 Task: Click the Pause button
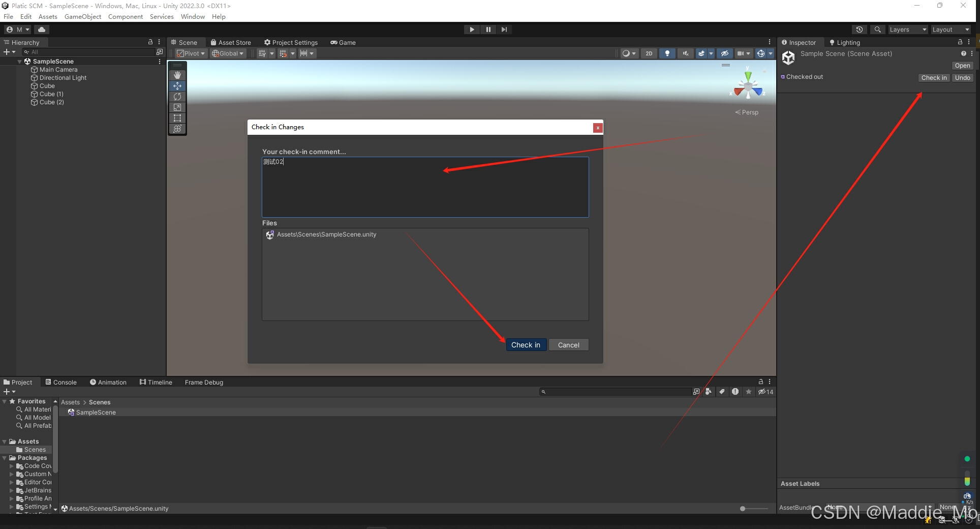coord(488,30)
